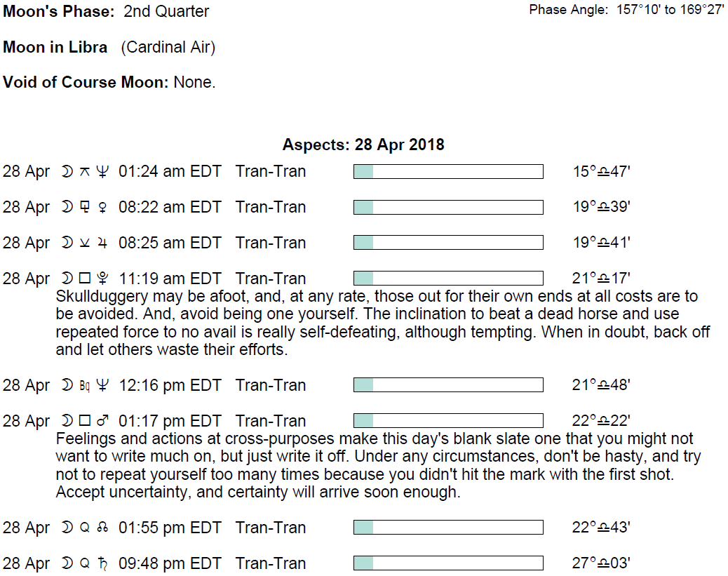Click the Neptune glyph in the 01:24 am row
Image resolution: width=728 pixels, height=576 pixels.
coord(102,172)
